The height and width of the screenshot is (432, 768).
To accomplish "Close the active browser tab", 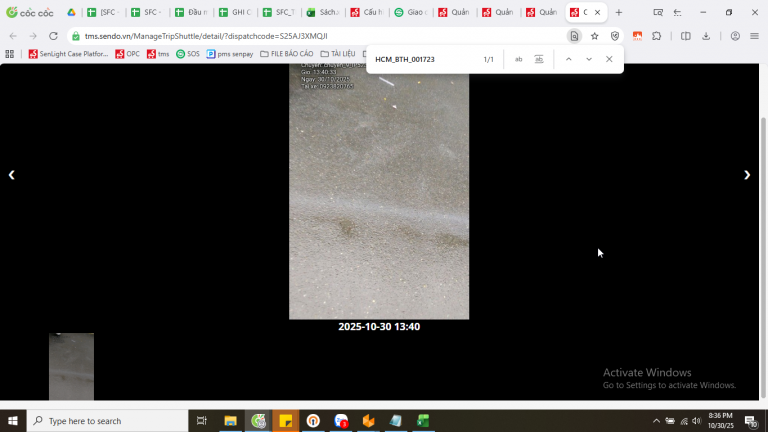I will pyautogui.click(x=598, y=12).
